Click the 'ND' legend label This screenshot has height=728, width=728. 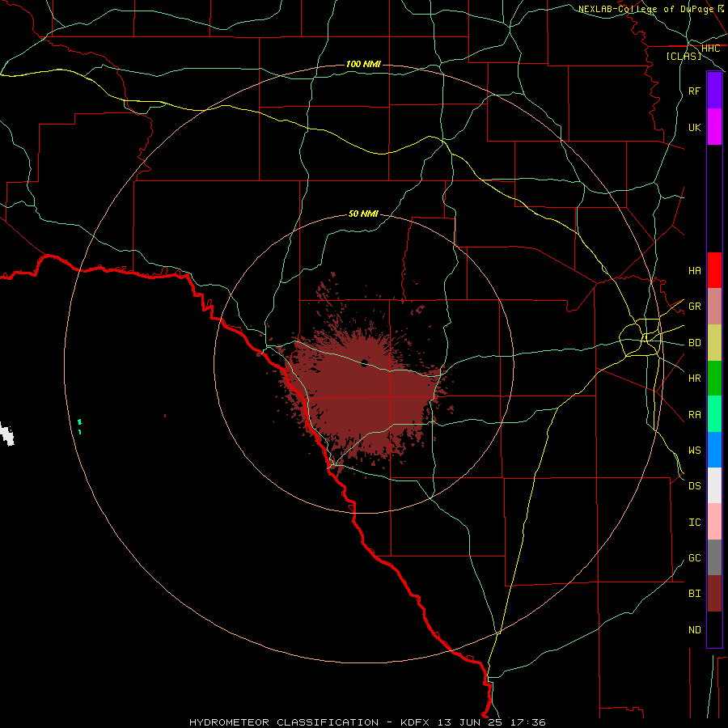(x=695, y=630)
